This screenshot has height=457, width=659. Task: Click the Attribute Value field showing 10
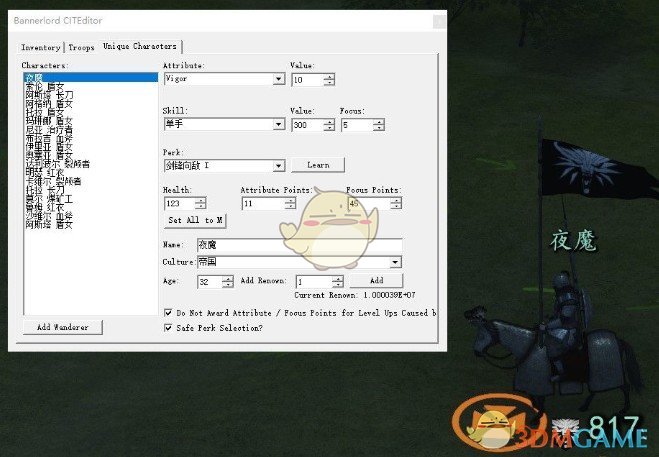(307, 80)
